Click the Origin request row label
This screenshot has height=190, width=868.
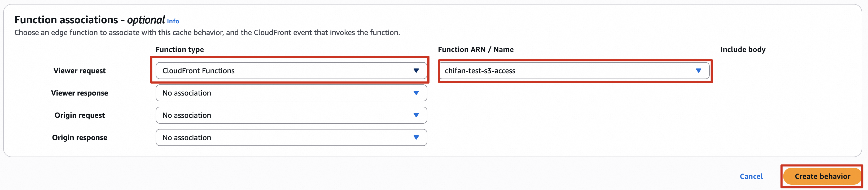coord(80,115)
